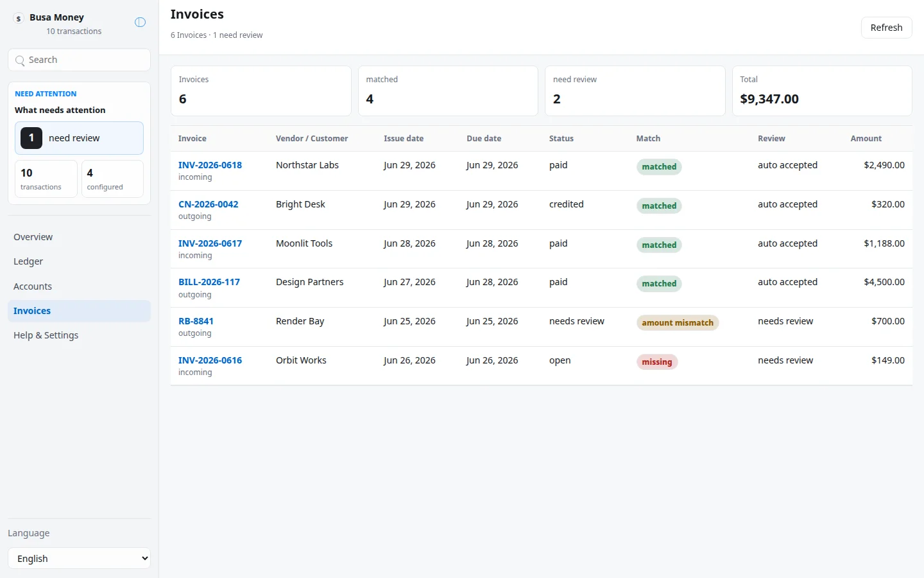Open the English language dropdown

click(x=79, y=558)
